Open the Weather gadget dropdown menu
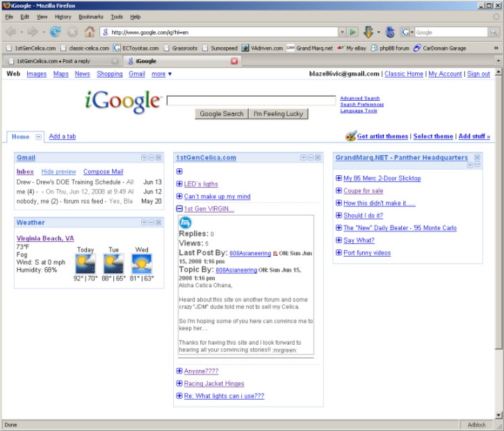504x431 pixels. [144, 222]
